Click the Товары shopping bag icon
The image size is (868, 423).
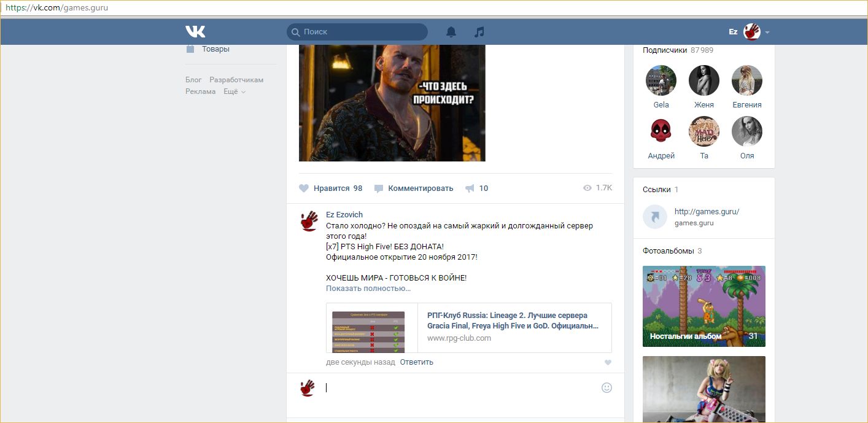pos(190,49)
